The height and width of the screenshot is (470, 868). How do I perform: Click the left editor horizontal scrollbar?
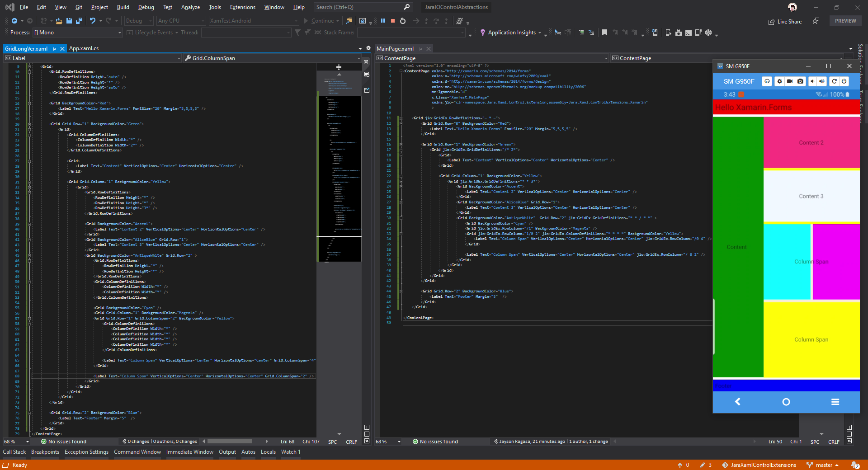click(230, 442)
